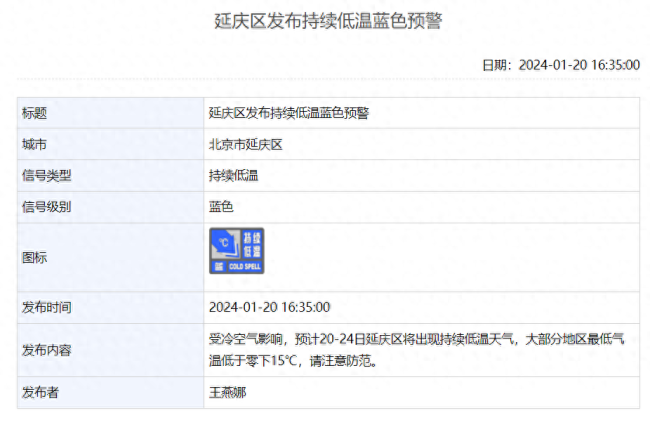Click the 发布时间 row label
650x427 pixels.
[47, 307]
